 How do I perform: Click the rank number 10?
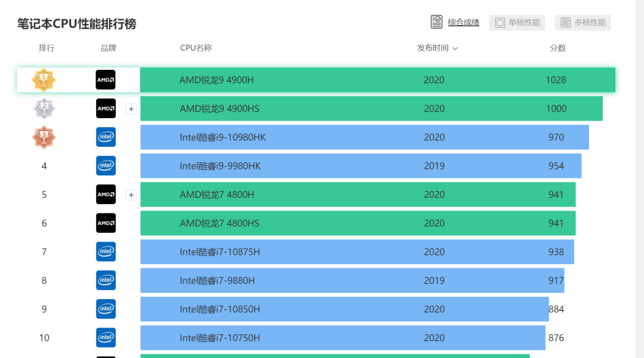44,338
